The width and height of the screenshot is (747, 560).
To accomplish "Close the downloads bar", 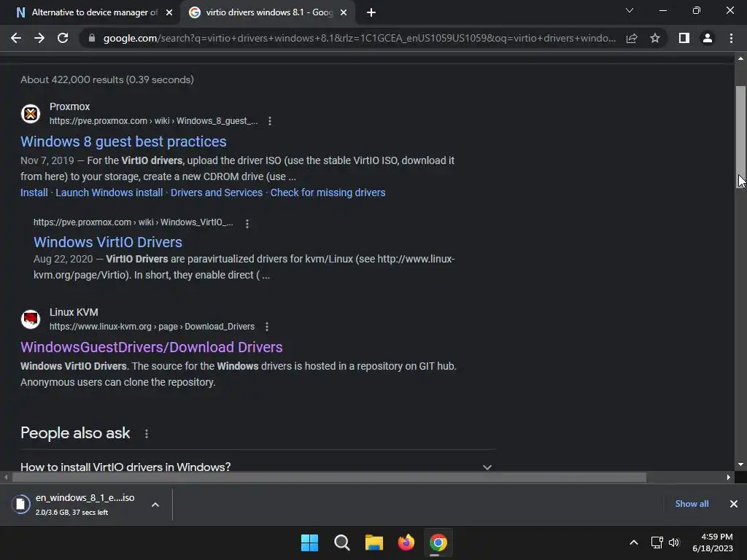I will coord(734,504).
